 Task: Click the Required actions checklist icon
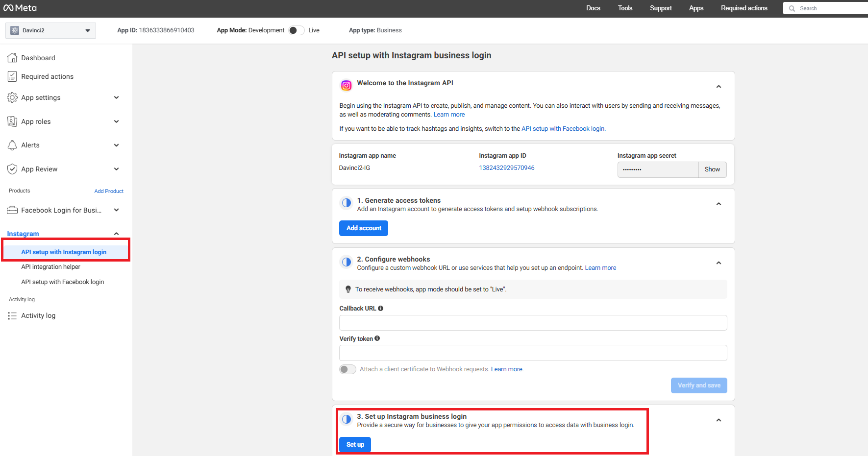[x=12, y=76]
